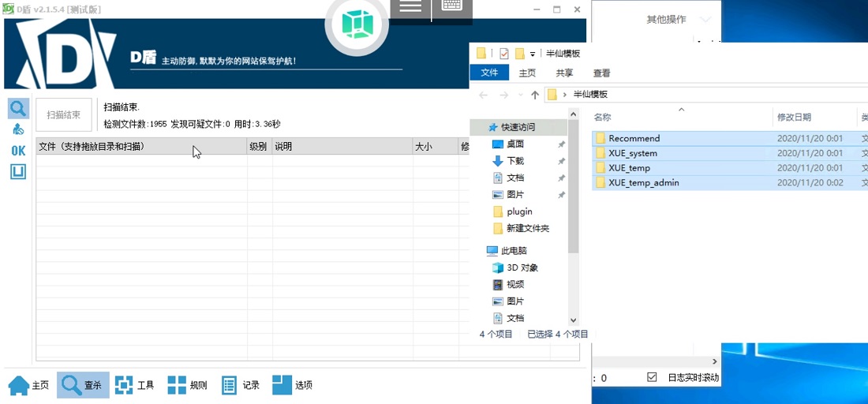868x404 pixels.
Task: Click the hamburger menu icon at top
Action: 410,7
